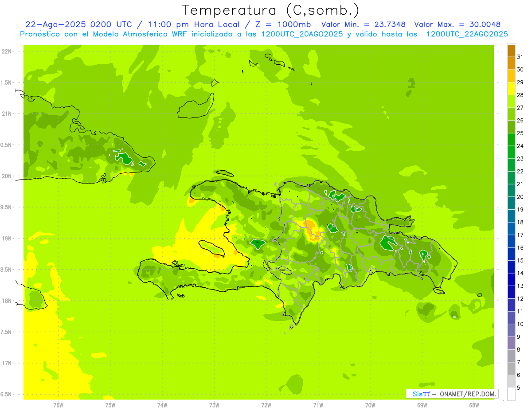
Task: Click the 70W longitude label
Action: [x=370, y=405]
